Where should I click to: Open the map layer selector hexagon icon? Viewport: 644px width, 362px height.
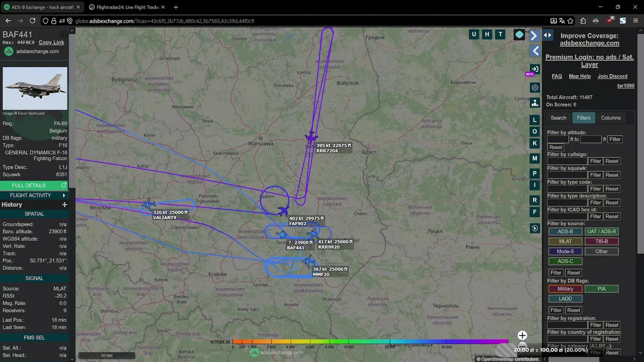[x=519, y=34]
